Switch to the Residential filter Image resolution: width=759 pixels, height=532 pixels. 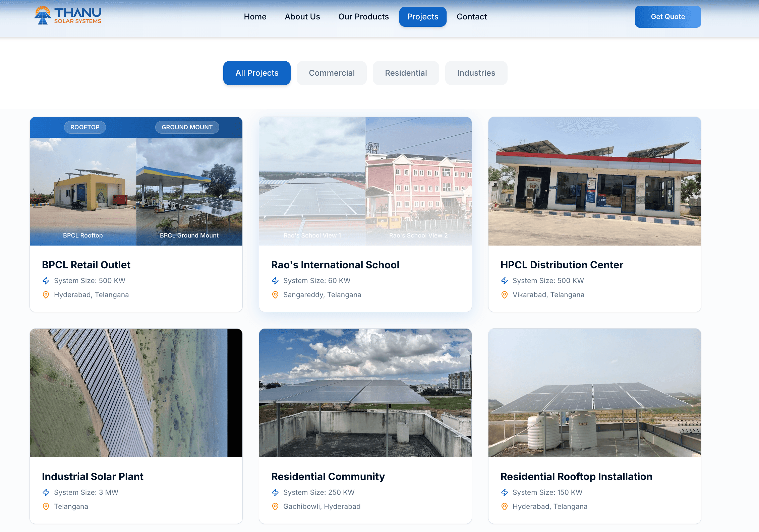[406, 73]
